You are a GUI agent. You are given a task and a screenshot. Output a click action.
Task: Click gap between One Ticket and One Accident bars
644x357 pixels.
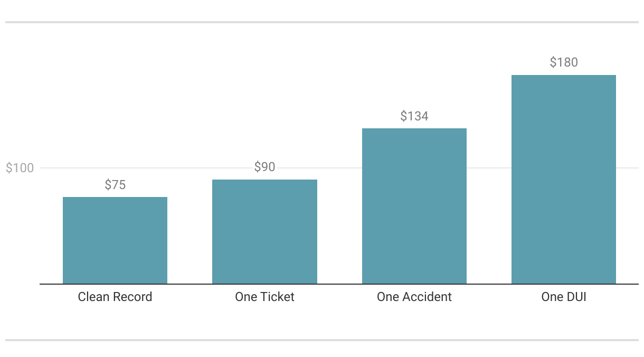339,238
